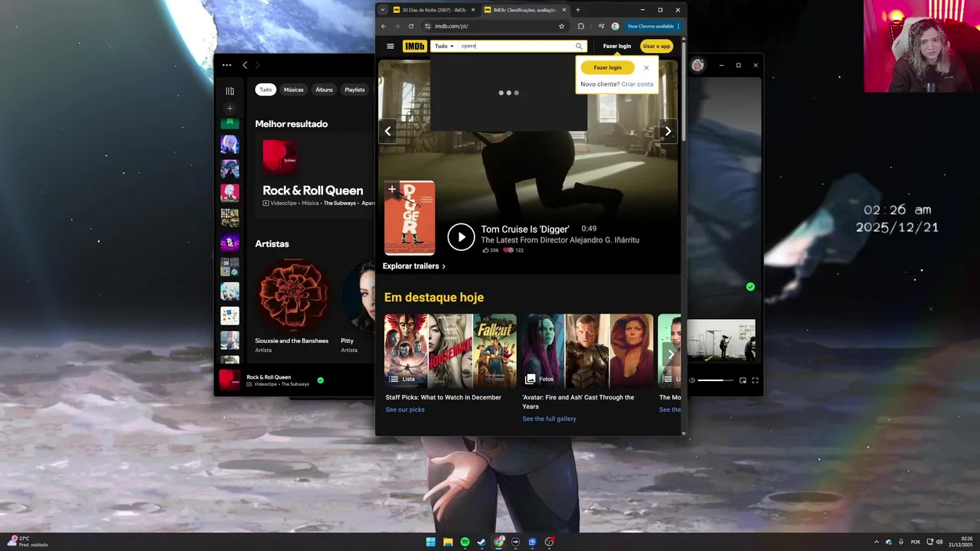Toggle fullscreen in video player window
The height and width of the screenshot is (551, 980).
[x=755, y=380]
